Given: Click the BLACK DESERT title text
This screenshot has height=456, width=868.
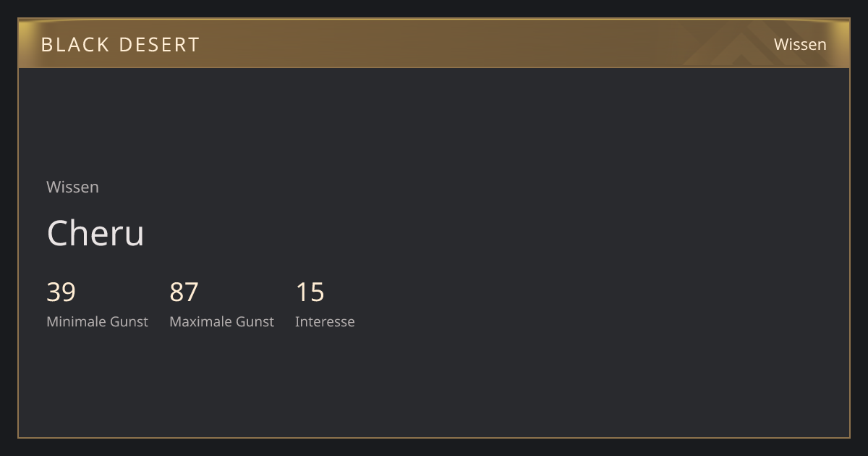Looking at the screenshot, I should (120, 45).
